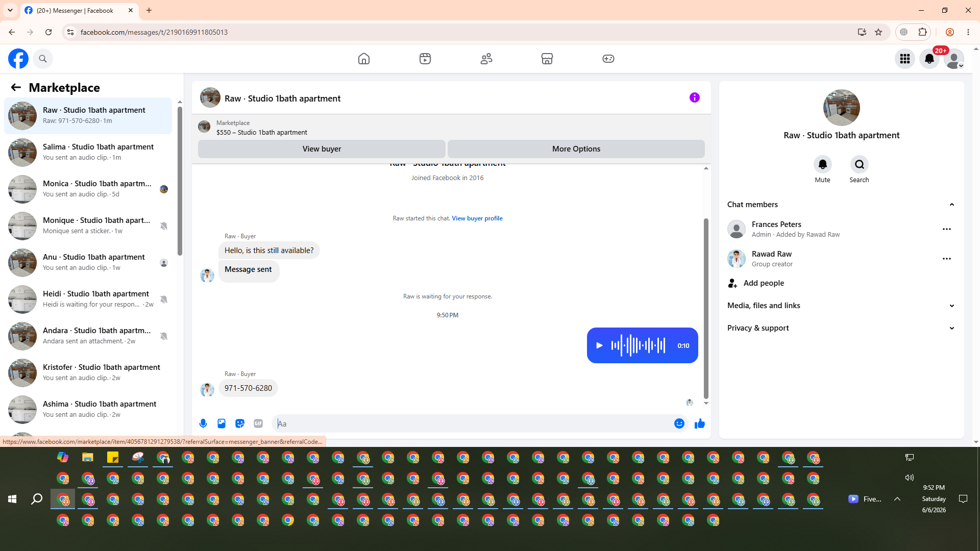Open File Explorer from taskbar
The image size is (980, 551).
(88, 457)
